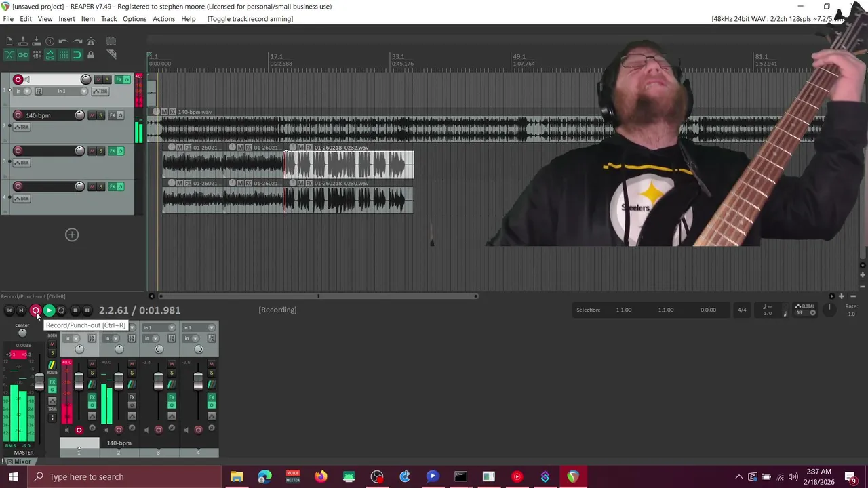This screenshot has width=868, height=488.
Task: Toggle master MONO button in mixer
Action: click(52, 335)
